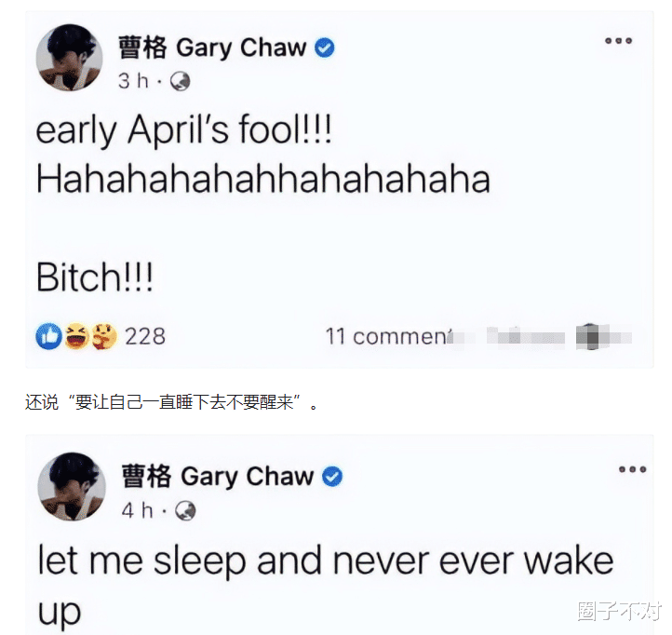The image size is (672, 635).
Task: Click the Like reaction icon under the first post
Action: (48, 336)
